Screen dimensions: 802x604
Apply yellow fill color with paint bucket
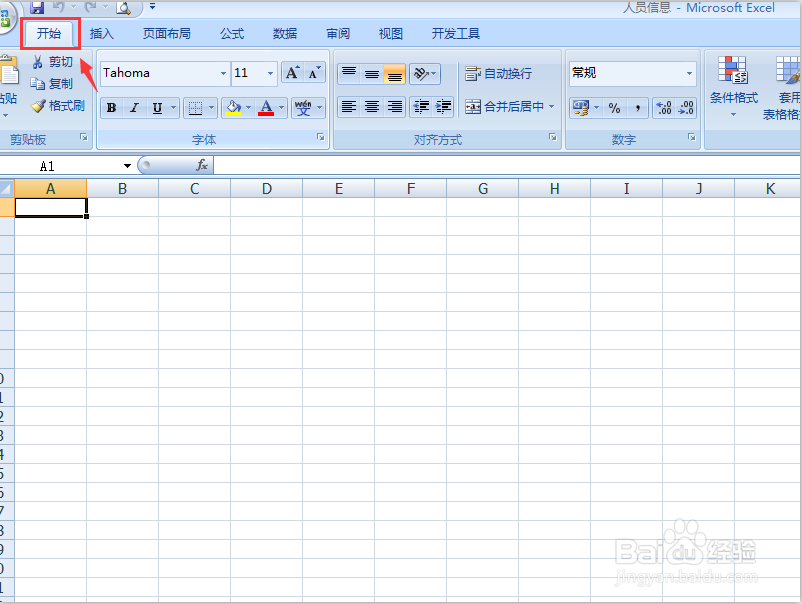point(233,107)
